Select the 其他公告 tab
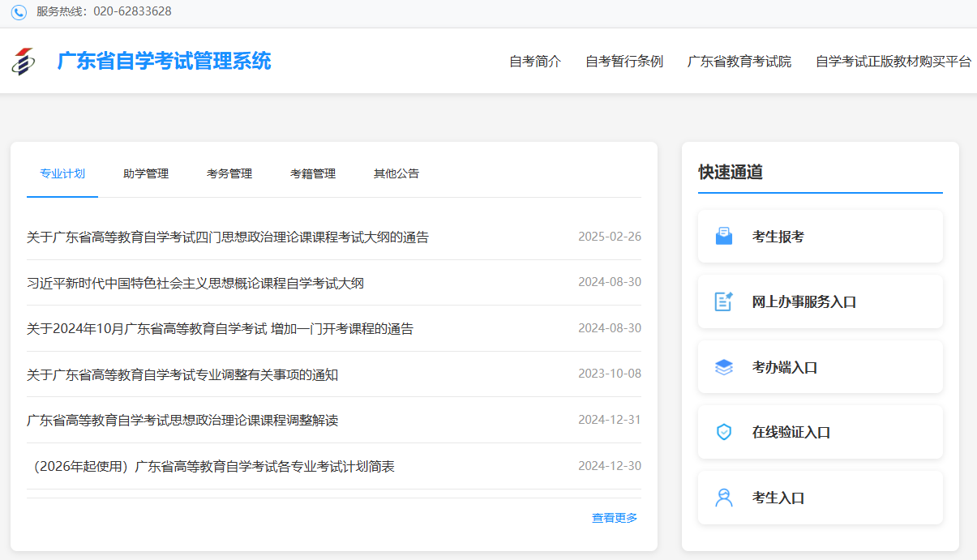Screen dimensions: 977x560 click(396, 173)
